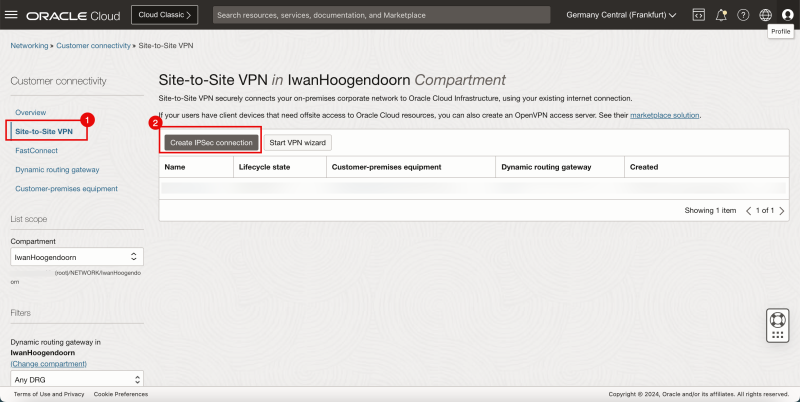This screenshot has height=402, width=800.
Task: Open the notifications bell icon
Action: coord(721,15)
